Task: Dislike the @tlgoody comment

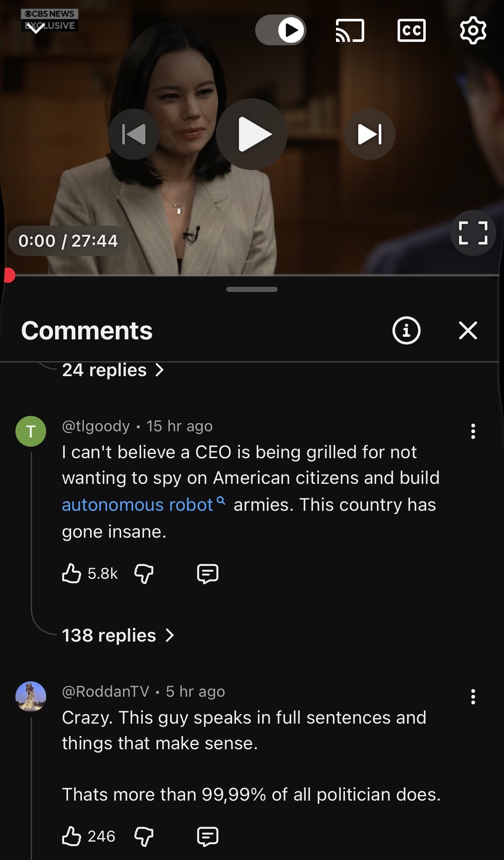Action: [x=144, y=573]
